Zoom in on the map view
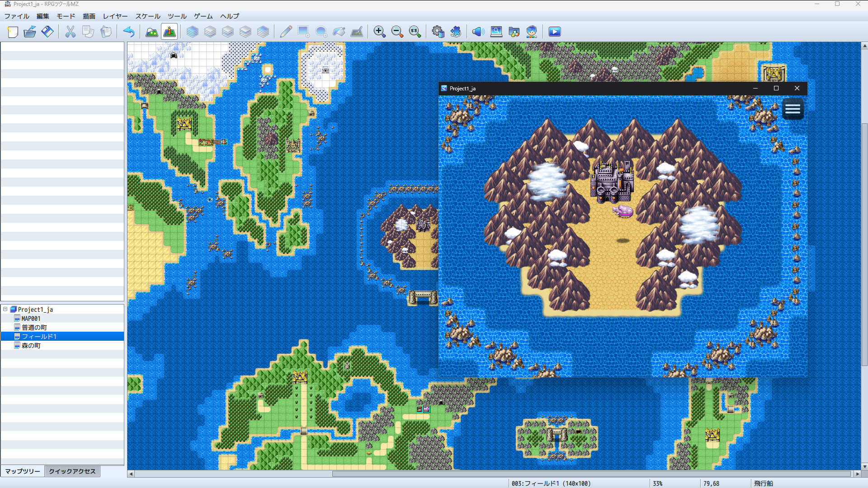Viewport: 868px width, 488px height. (x=380, y=32)
